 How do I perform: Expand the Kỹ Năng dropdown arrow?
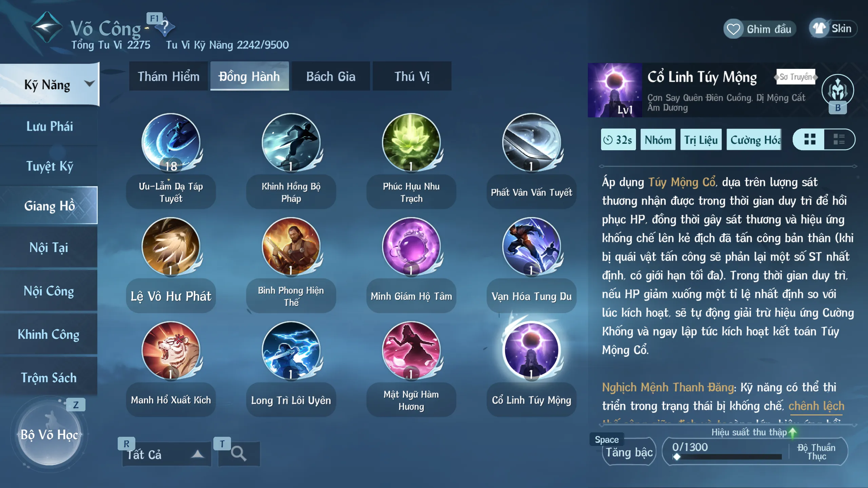89,83
